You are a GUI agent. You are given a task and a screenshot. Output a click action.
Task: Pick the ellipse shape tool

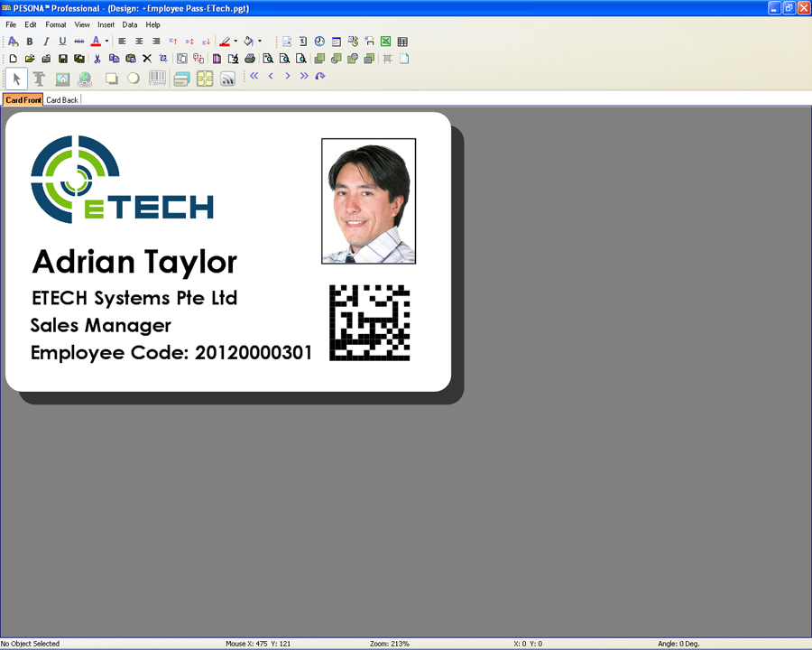[x=134, y=79]
